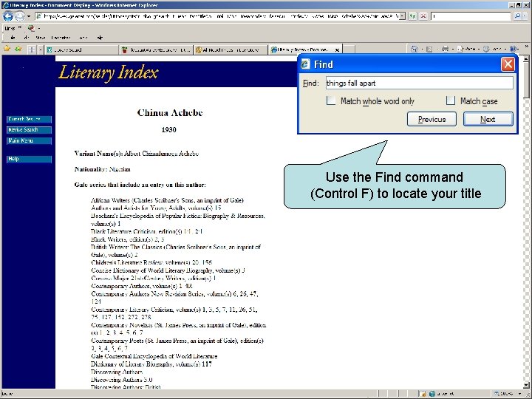Screen dimensions: 532x399
Task: Click the Feeds icon in command bar
Action: click(429, 50)
